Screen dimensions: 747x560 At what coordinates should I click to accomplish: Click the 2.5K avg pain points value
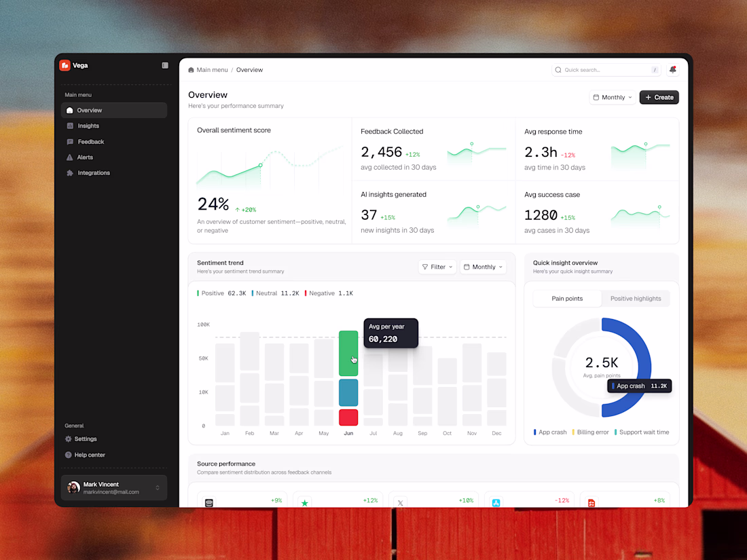click(601, 363)
